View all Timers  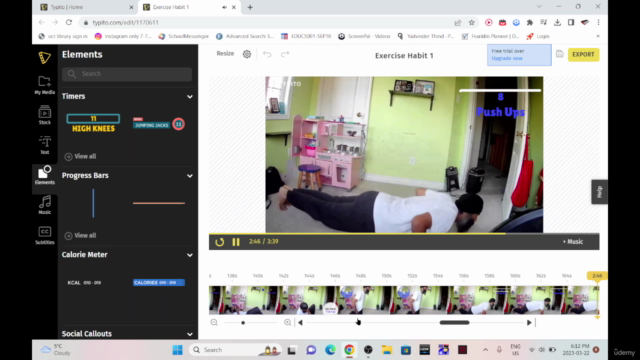click(80, 156)
